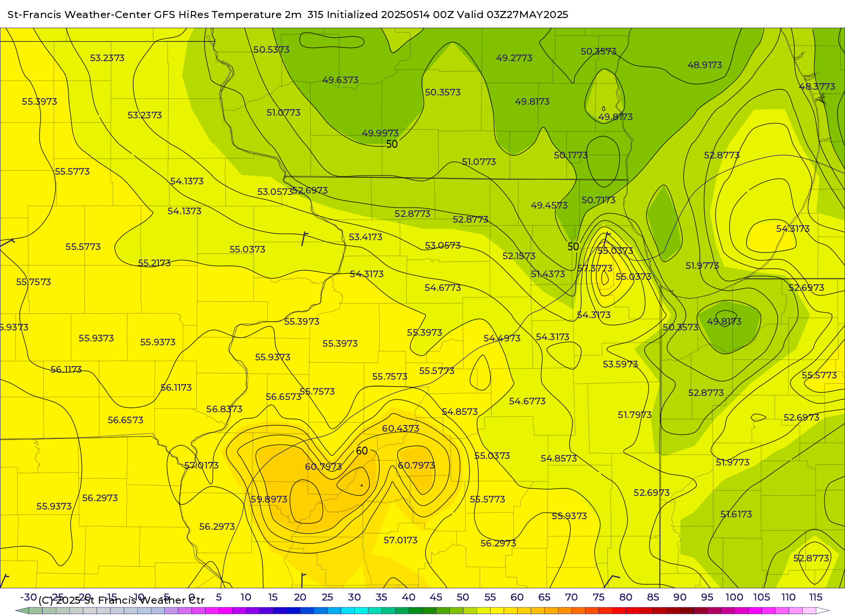
Task: Click the value 49.9973
Action: (x=380, y=133)
